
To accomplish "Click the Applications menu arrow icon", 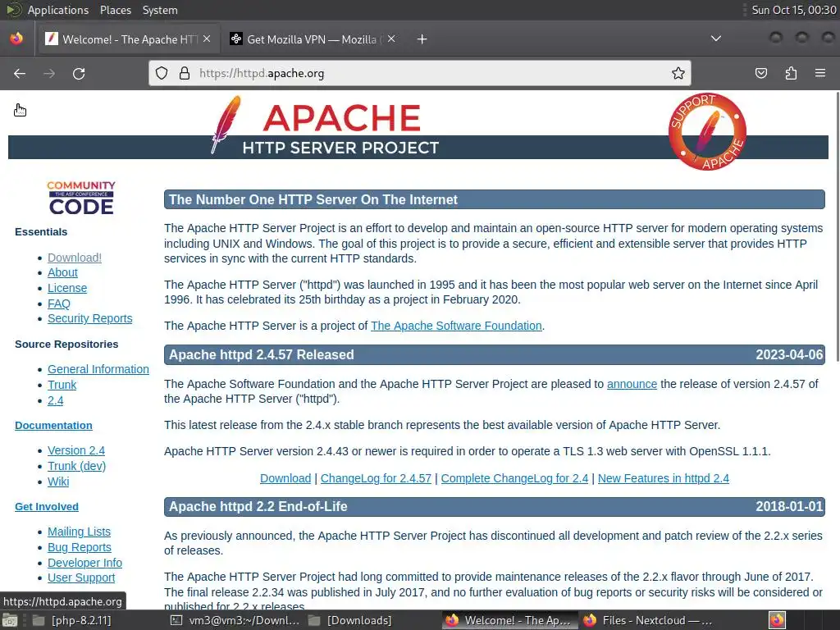I will (x=13, y=10).
